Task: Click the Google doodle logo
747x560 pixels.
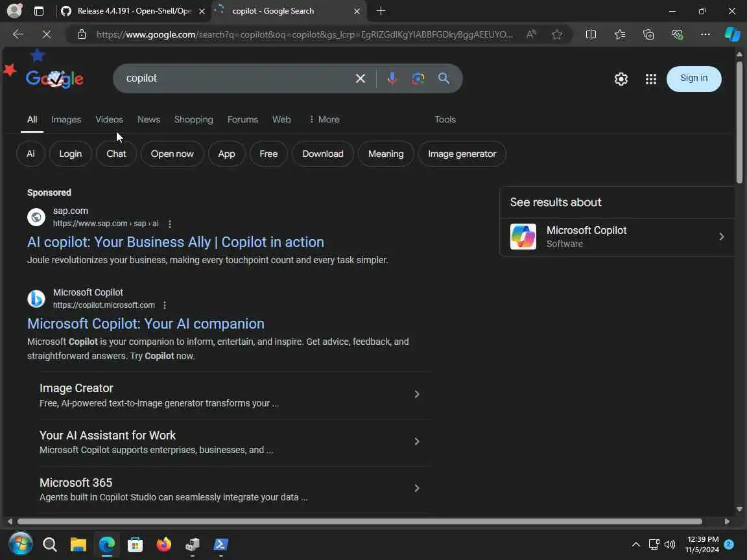Action: [x=54, y=78]
